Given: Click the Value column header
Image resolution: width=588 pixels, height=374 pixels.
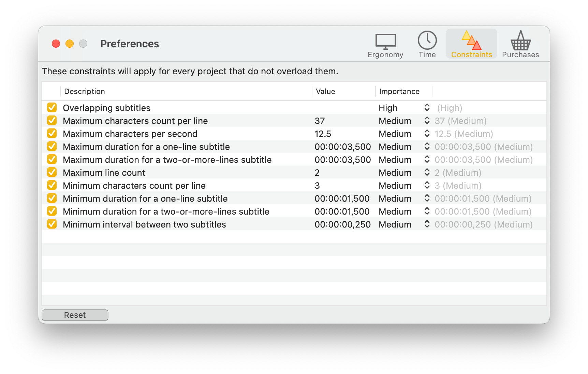Looking at the screenshot, I should pos(344,91).
